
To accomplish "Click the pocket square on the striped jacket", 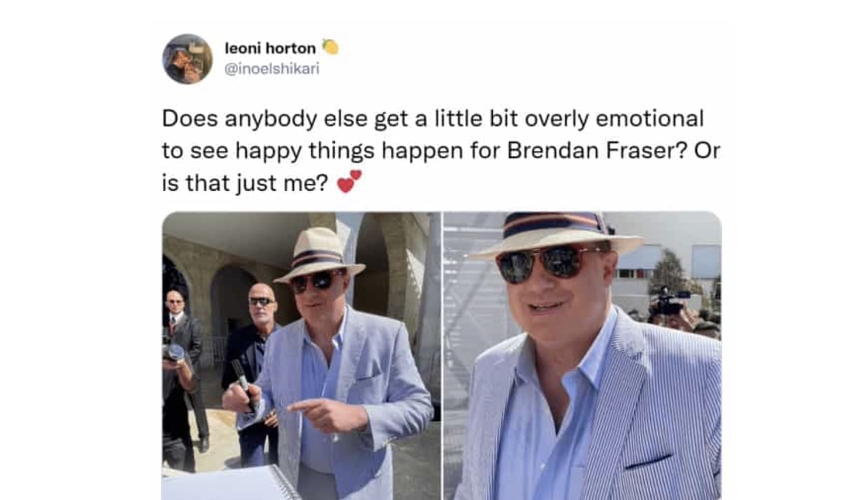I will [648, 462].
